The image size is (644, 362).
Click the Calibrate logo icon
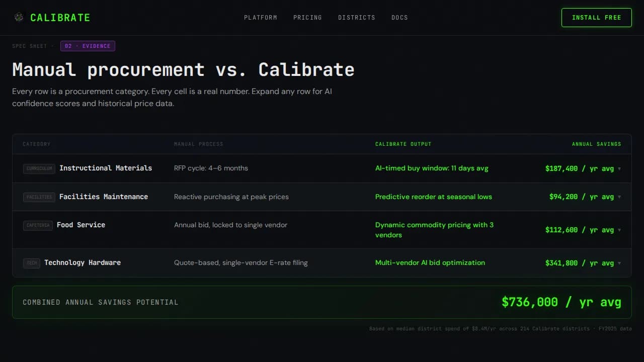pyautogui.click(x=19, y=18)
